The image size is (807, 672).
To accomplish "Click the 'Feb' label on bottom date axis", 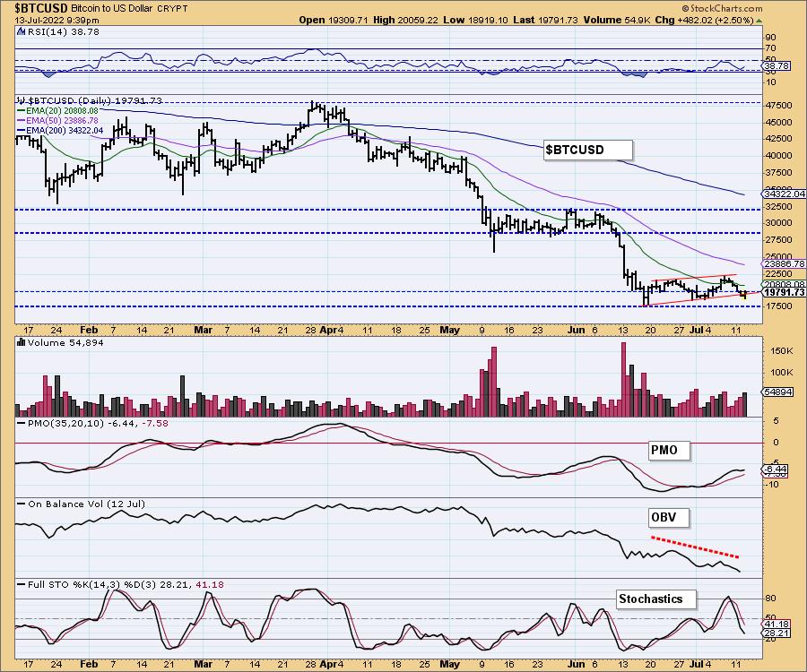I will pyautogui.click(x=89, y=664).
